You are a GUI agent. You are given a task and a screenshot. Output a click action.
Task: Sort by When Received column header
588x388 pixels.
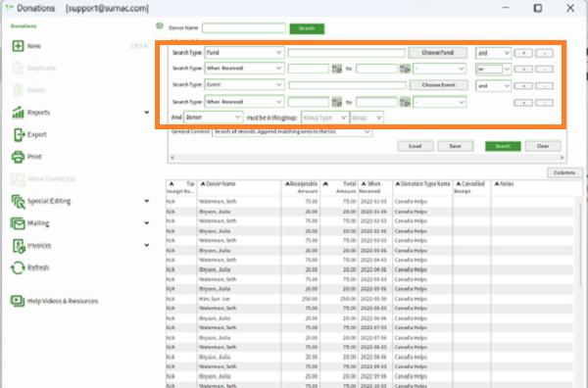[x=375, y=187]
